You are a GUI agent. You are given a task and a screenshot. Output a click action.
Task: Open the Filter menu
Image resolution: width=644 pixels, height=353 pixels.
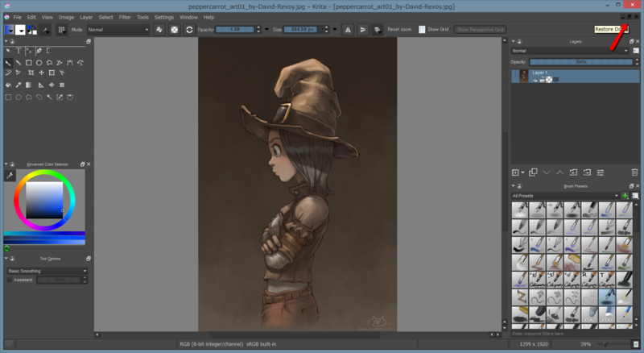125,17
